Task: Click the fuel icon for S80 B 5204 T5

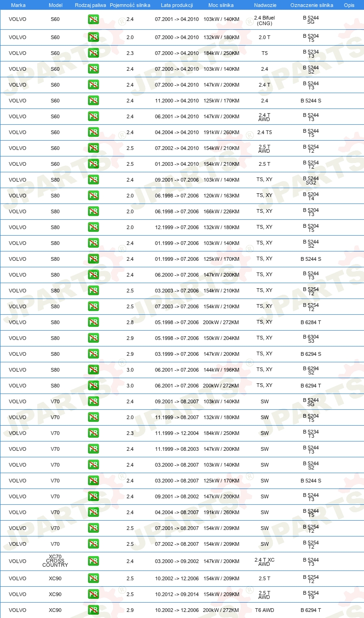Action: click(x=93, y=227)
